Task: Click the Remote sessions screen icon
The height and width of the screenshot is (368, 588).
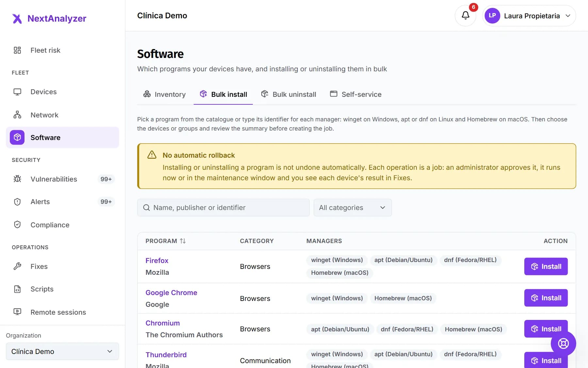Action: click(x=17, y=312)
